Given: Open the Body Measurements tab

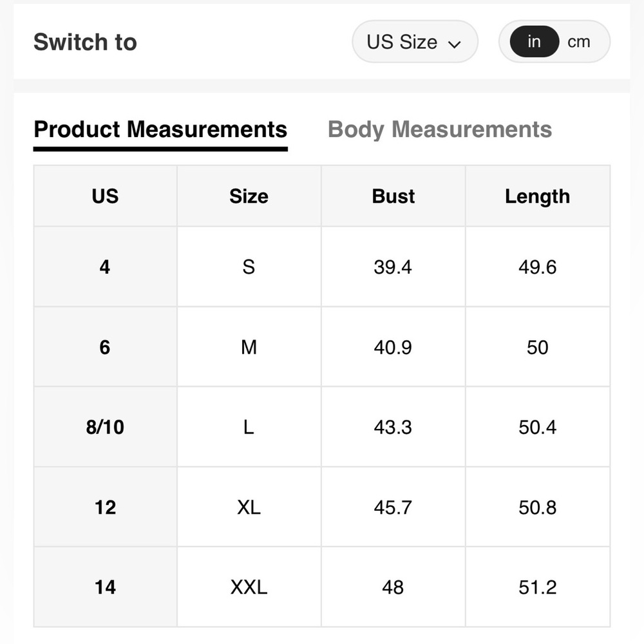Looking at the screenshot, I should click(440, 129).
